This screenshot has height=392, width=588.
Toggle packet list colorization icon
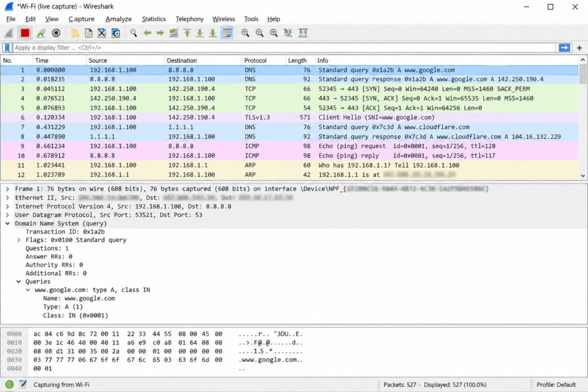coord(227,33)
